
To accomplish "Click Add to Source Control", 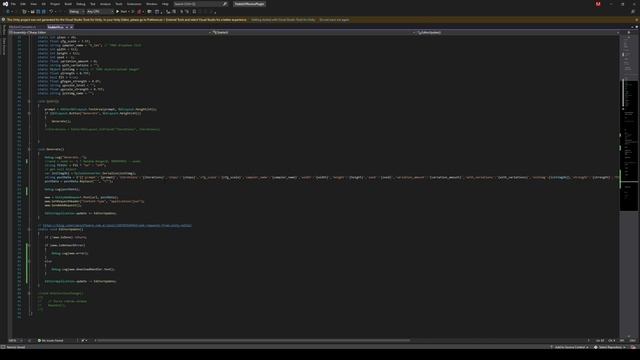I will point(569,347).
